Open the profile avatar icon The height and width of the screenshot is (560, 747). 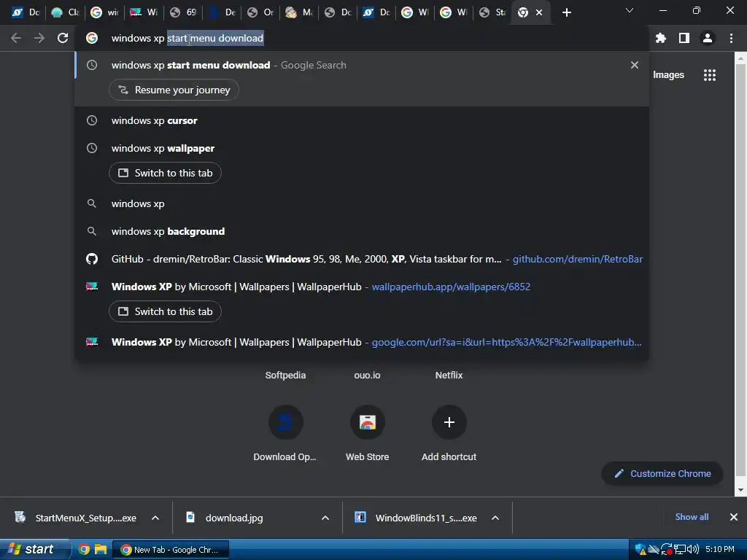click(708, 38)
